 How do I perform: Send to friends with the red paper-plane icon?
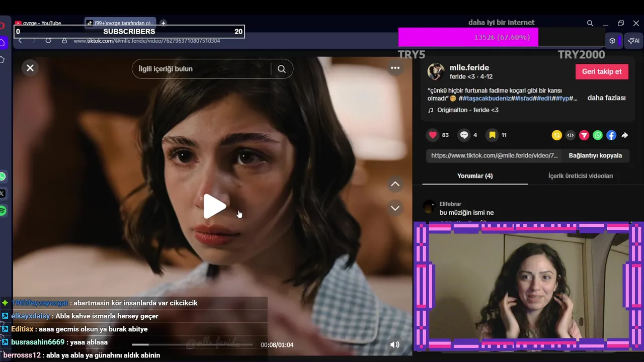[x=584, y=135]
